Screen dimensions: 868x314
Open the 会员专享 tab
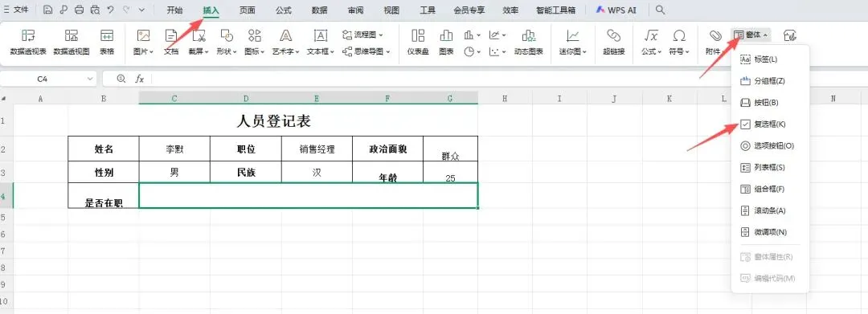[x=469, y=10]
